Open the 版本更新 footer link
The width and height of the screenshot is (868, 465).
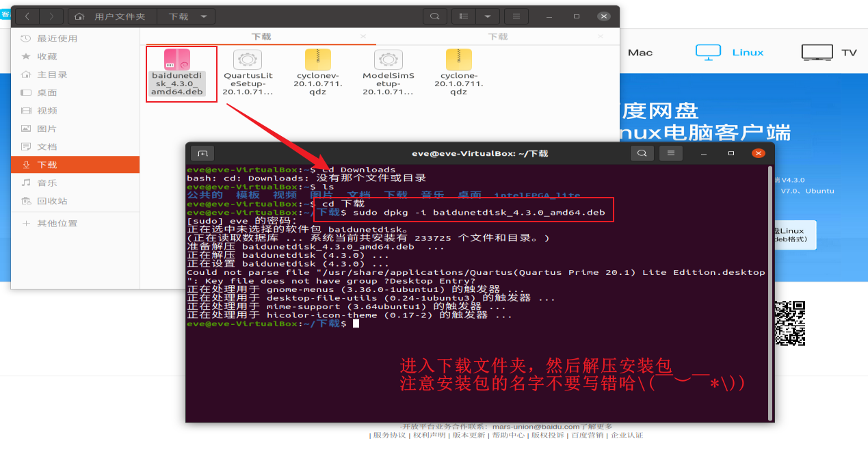(469, 435)
